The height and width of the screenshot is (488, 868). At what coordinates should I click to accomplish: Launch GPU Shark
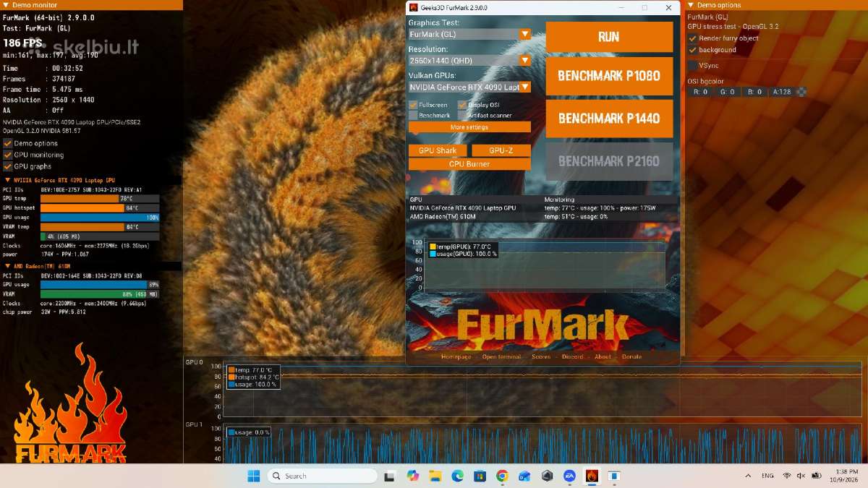[437, 150]
